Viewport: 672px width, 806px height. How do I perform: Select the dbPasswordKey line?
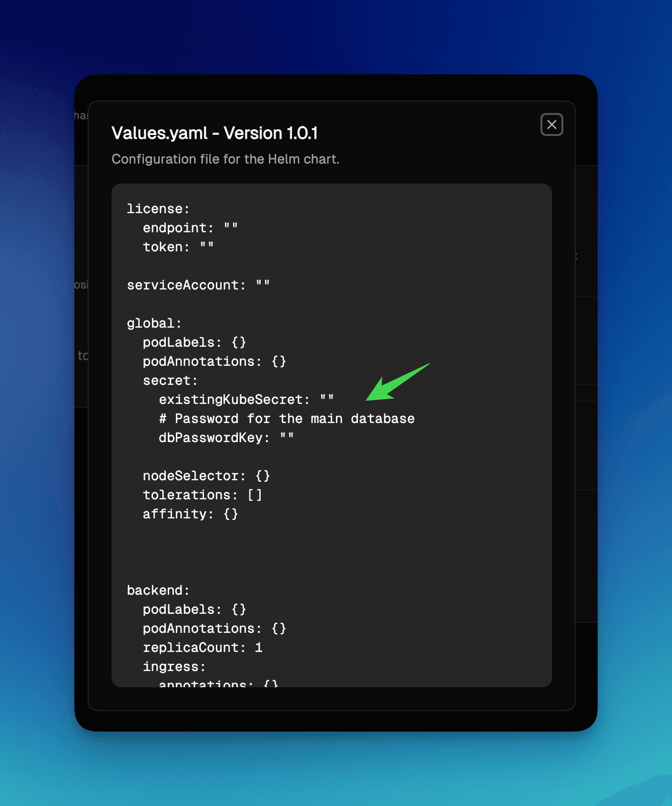coord(226,438)
